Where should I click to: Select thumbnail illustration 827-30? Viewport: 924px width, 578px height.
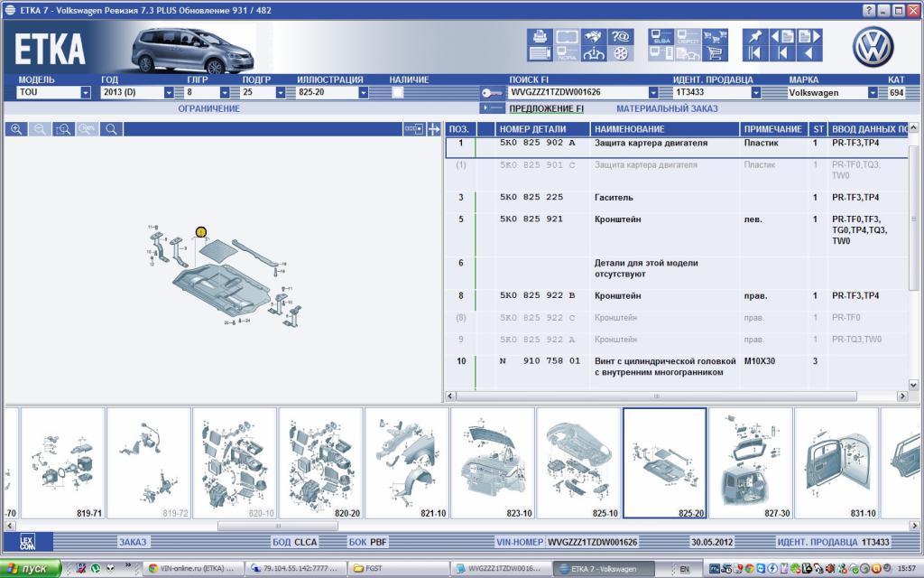coord(751,463)
